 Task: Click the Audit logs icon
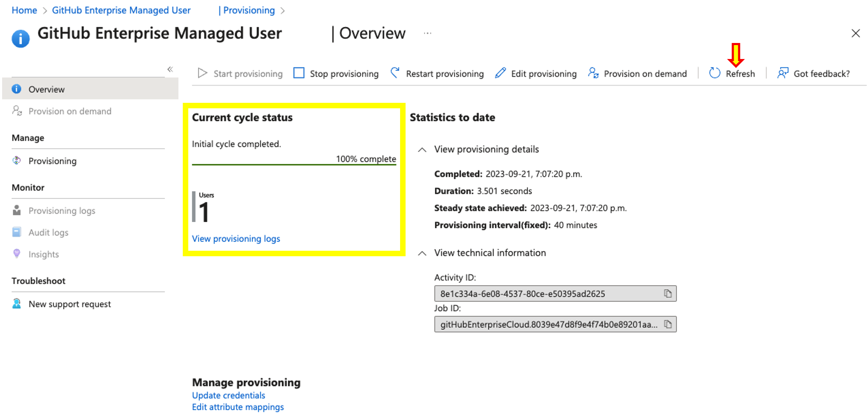17,232
